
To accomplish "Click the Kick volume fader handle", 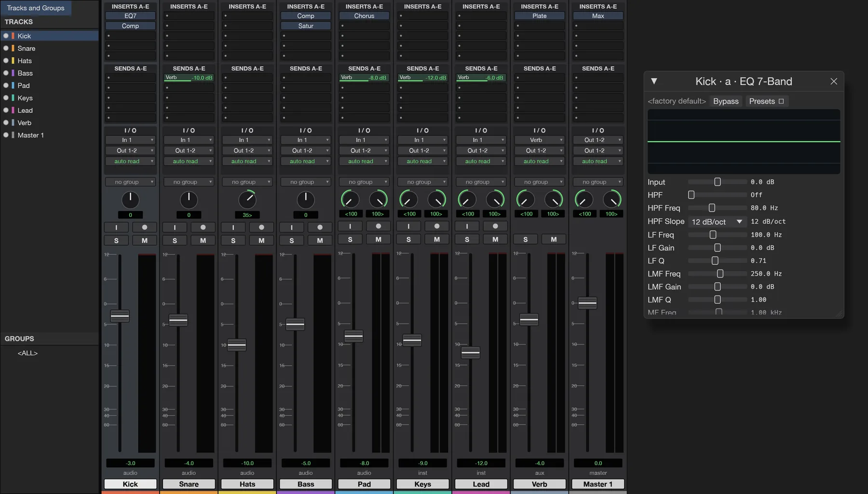I will click(120, 316).
